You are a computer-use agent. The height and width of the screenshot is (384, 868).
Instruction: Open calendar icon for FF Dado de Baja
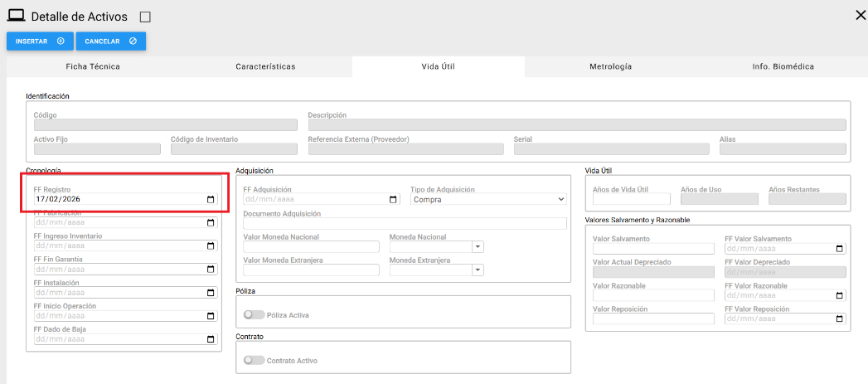211,339
